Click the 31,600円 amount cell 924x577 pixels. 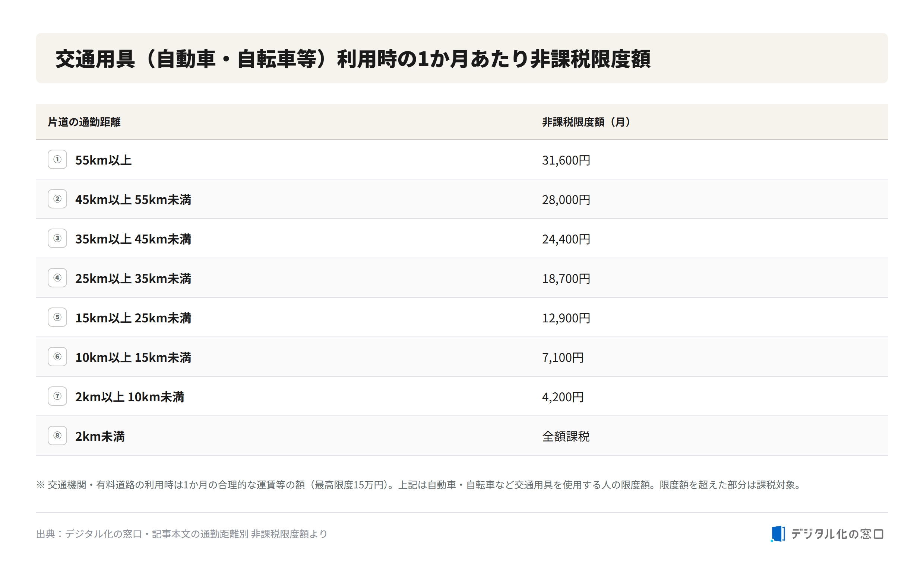(566, 160)
